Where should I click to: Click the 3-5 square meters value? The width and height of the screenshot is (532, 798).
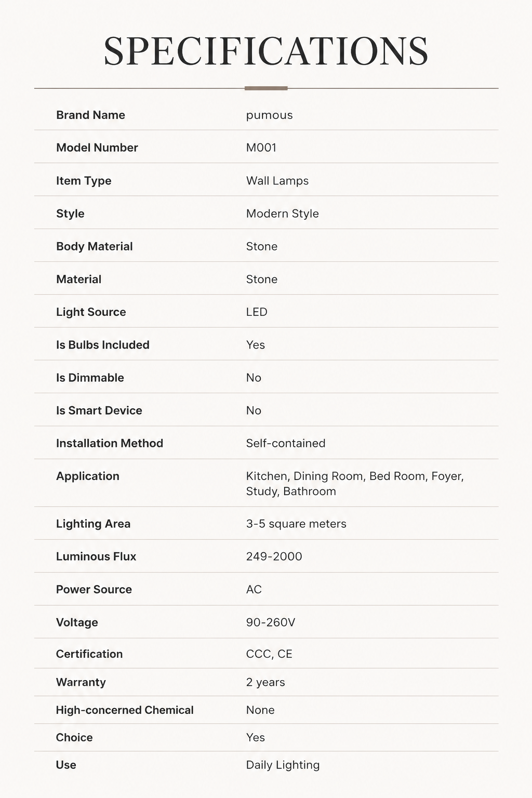[x=296, y=524]
